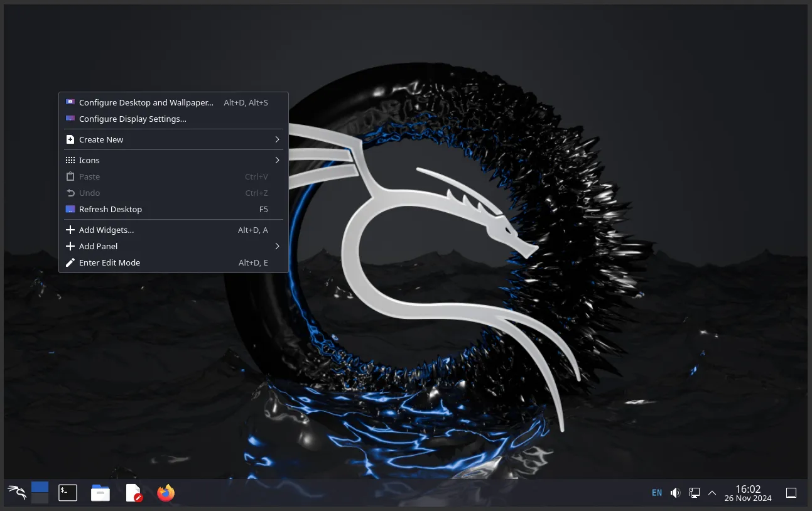Open the Add Panel submenu

point(173,246)
